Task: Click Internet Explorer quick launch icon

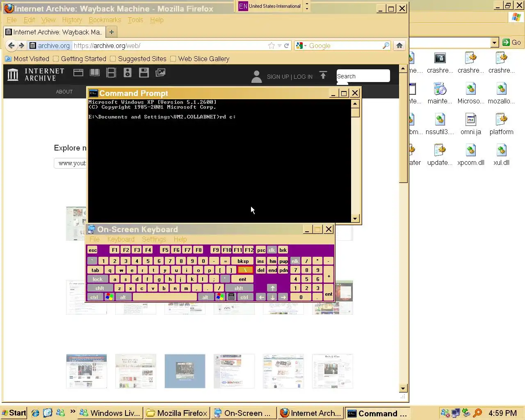Action: coord(36,413)
